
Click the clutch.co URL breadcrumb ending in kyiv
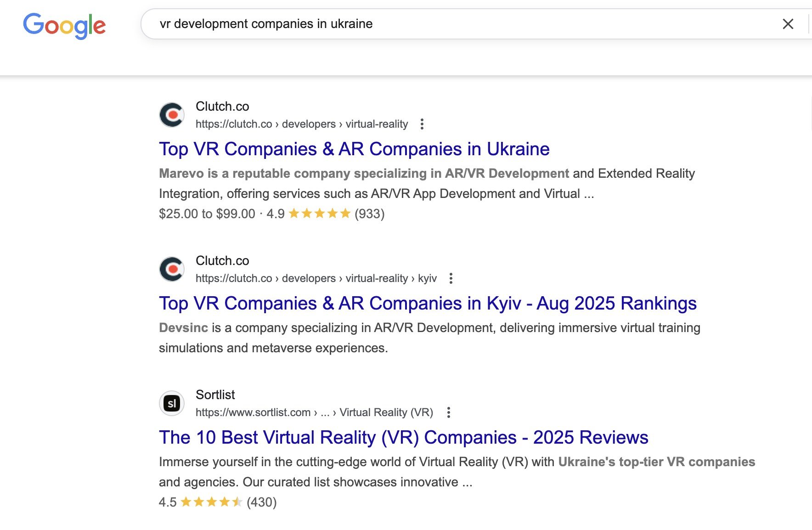tap(316, 278)
